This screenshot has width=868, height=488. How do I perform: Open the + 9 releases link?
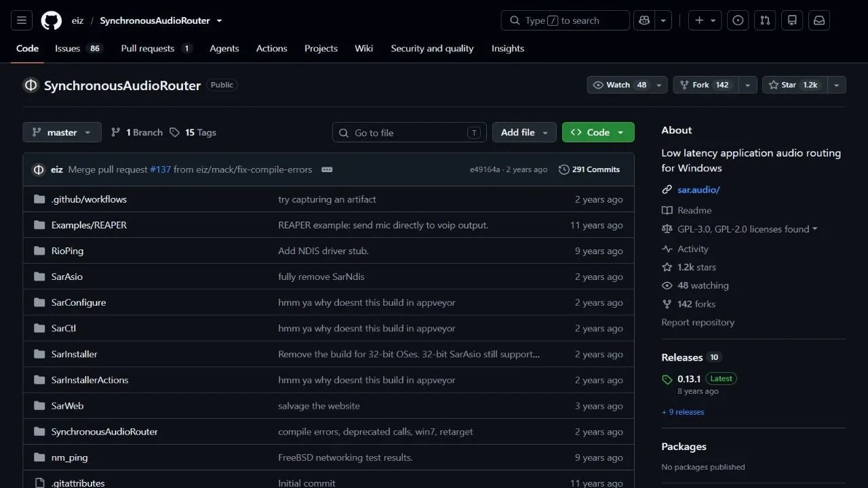683,412
